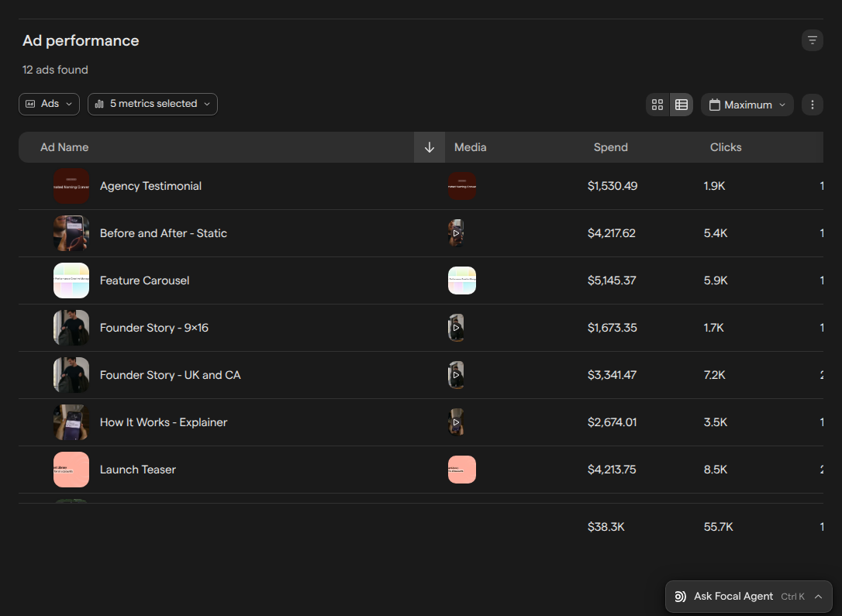
Task: Open the three-dot more options menu
Action: (812, 105)
